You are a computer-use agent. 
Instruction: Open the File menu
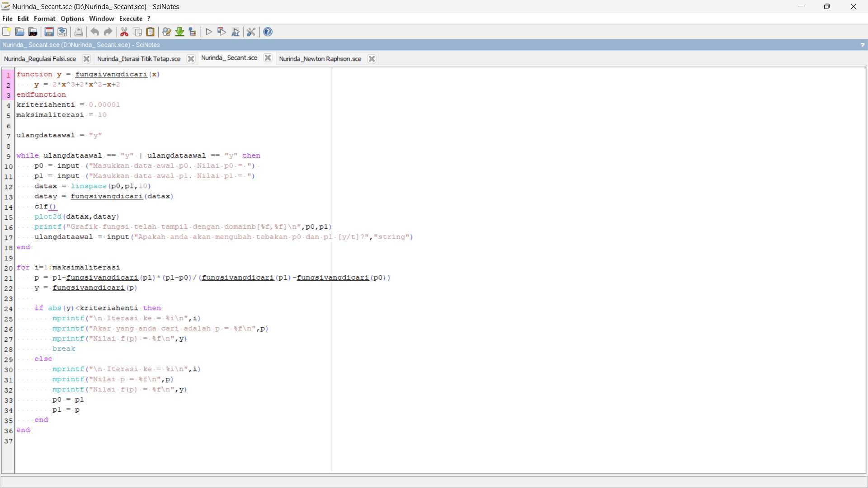8,19
